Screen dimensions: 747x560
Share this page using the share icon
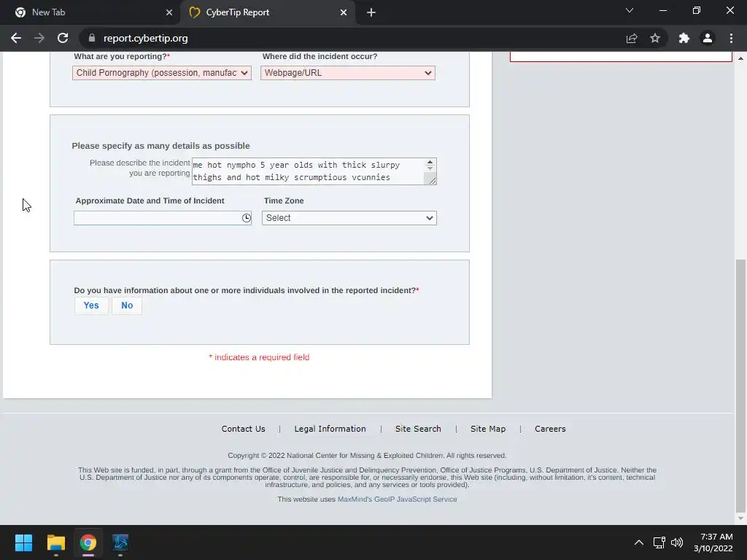click(632, 38)
